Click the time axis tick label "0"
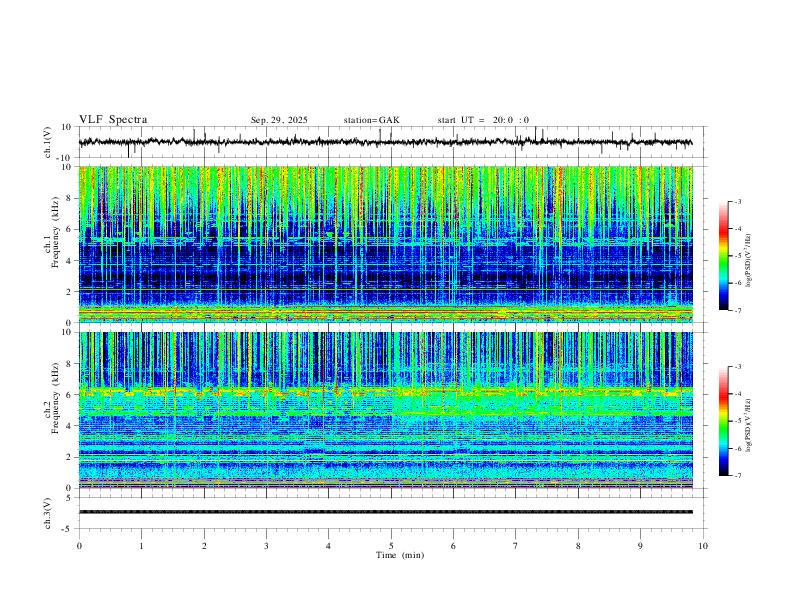This screenshot has width=792, height=612. click(79, 546)
